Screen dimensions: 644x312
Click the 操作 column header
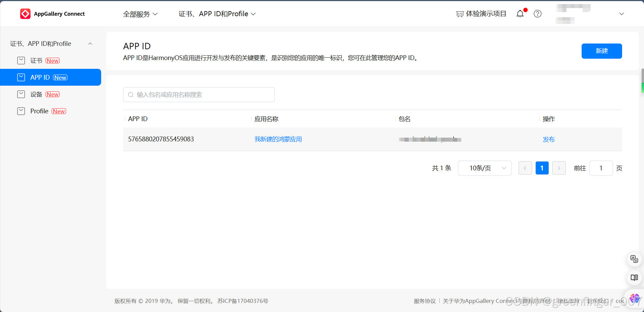(x=549, y=119)
